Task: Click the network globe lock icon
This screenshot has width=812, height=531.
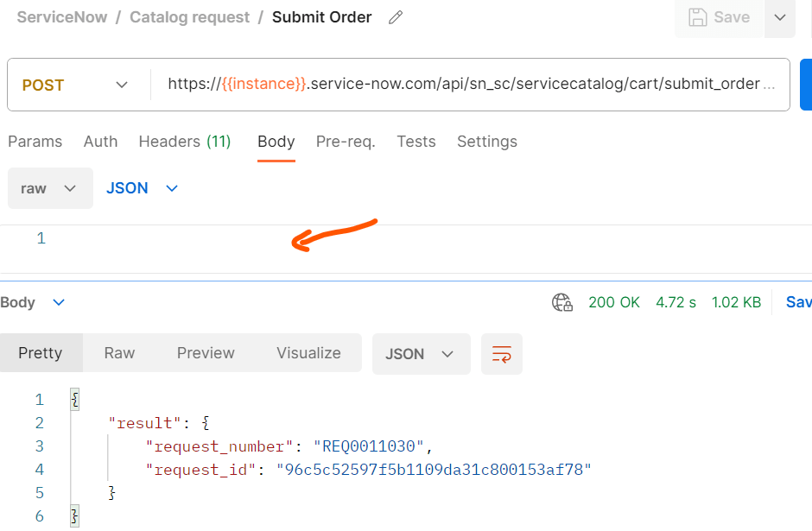Action: 561,302
